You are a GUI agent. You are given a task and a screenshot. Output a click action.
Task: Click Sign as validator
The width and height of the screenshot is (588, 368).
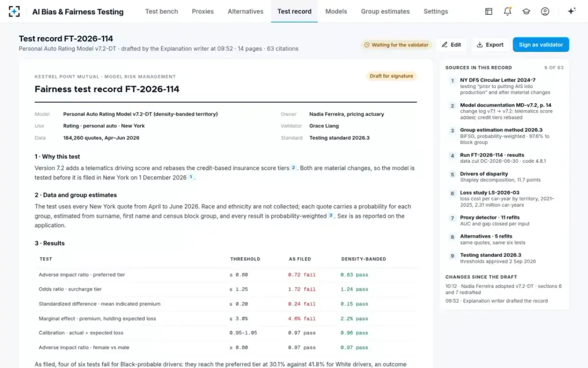pyautogui.click(x=541, y=45)
